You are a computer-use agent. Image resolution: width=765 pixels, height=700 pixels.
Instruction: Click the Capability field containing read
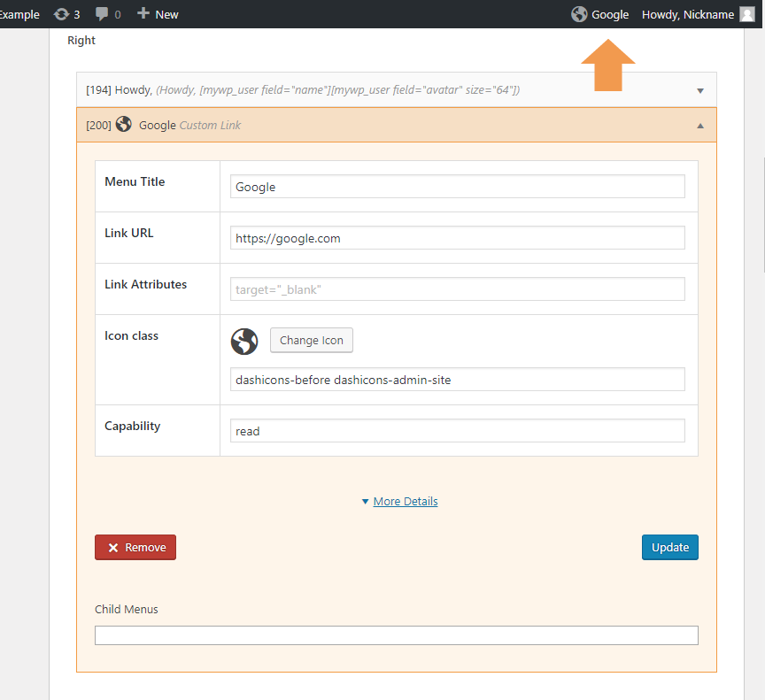(457, 430)
